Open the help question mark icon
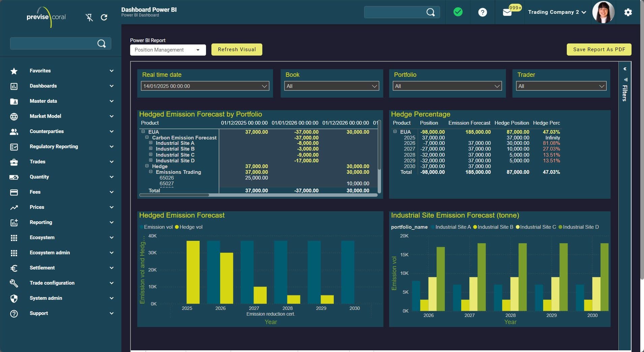644x352 pixels. click(x=482, y=12)
